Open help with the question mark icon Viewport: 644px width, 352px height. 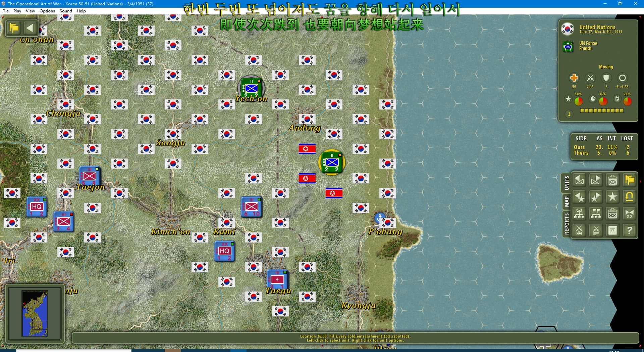[x=630, y=230]
